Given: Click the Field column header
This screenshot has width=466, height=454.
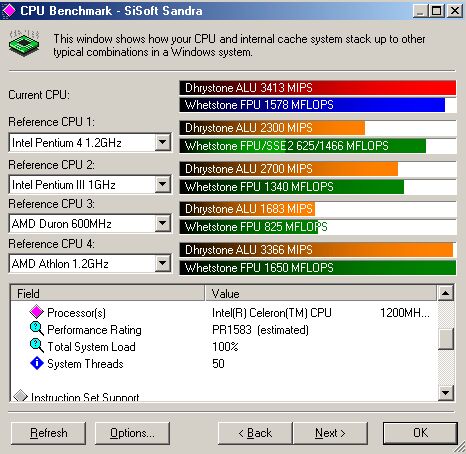Looking at the screenshot, I should [x=108, y=293].
